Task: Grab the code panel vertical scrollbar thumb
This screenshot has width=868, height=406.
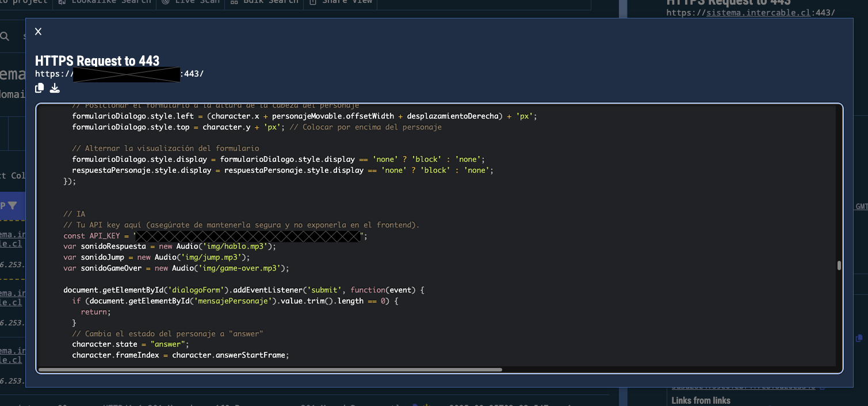Action: (839, 265)
